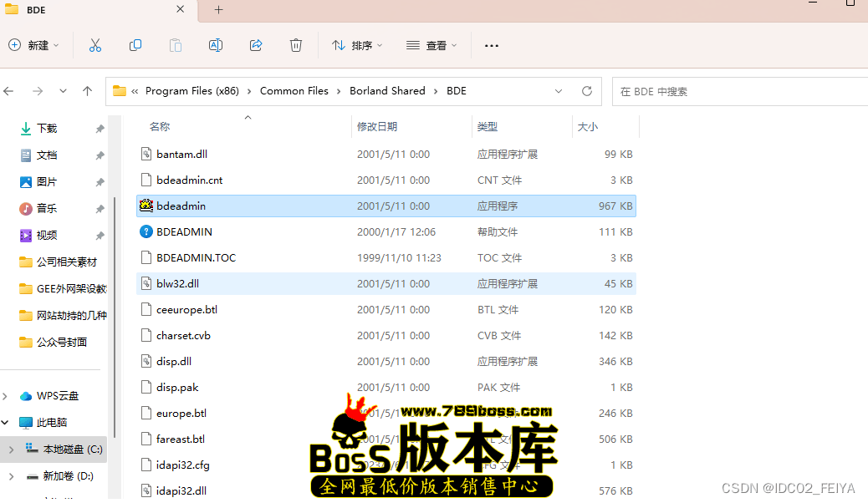
Task: Click the Rename icon in toolbar
Action: click(x=216, y=45)
